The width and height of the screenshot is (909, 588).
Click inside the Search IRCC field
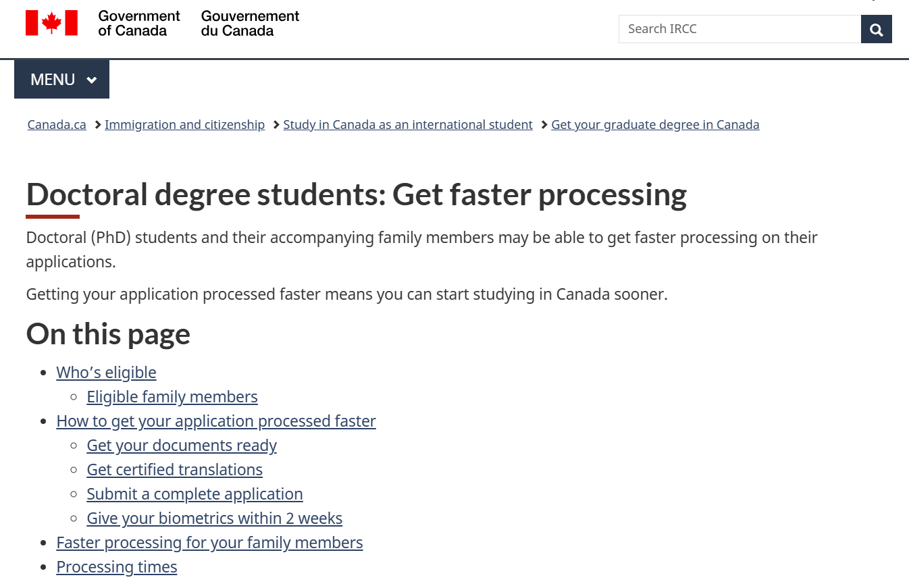(739, 29)
